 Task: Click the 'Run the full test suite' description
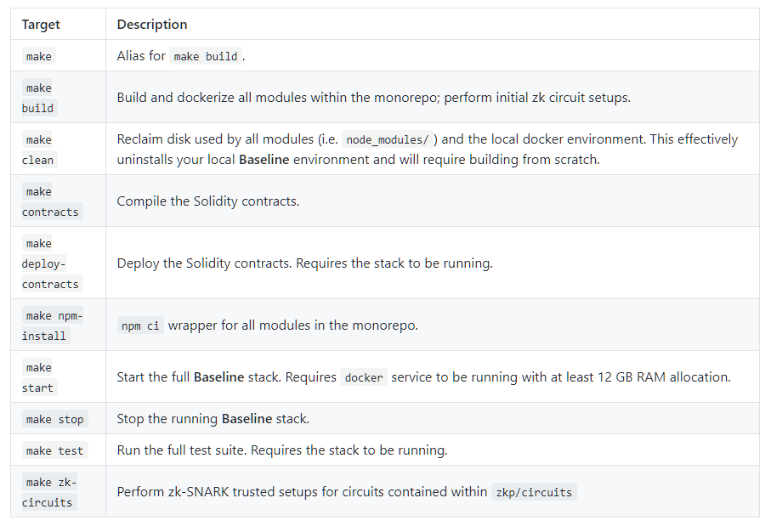click(x=281, y=450)
